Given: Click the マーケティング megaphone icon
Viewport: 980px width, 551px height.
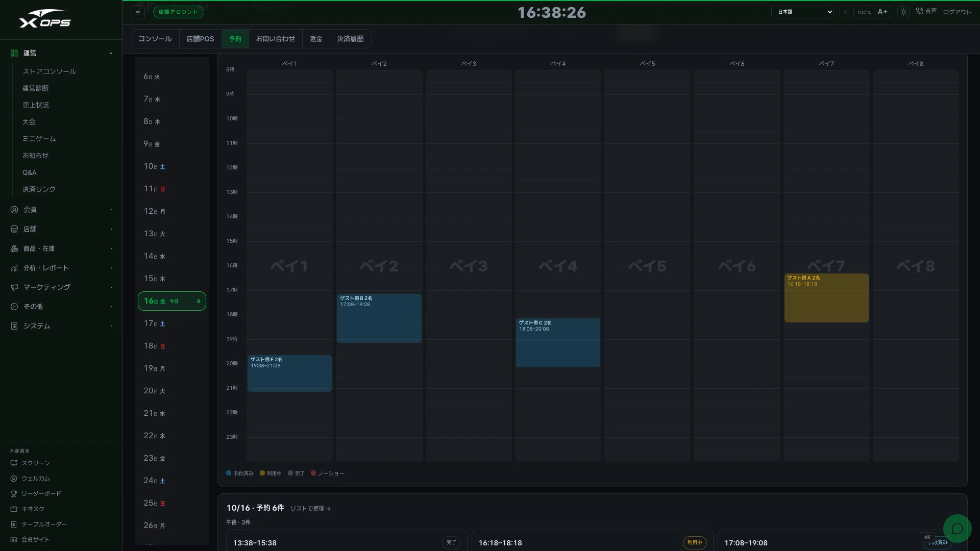Looking at the screenshot, I should coord(14,287).
